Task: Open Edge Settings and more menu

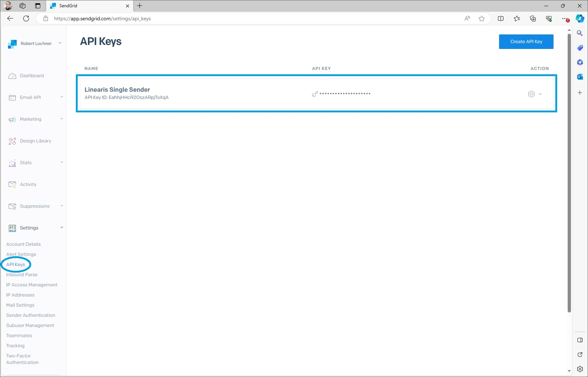Action: click(565, 18)
